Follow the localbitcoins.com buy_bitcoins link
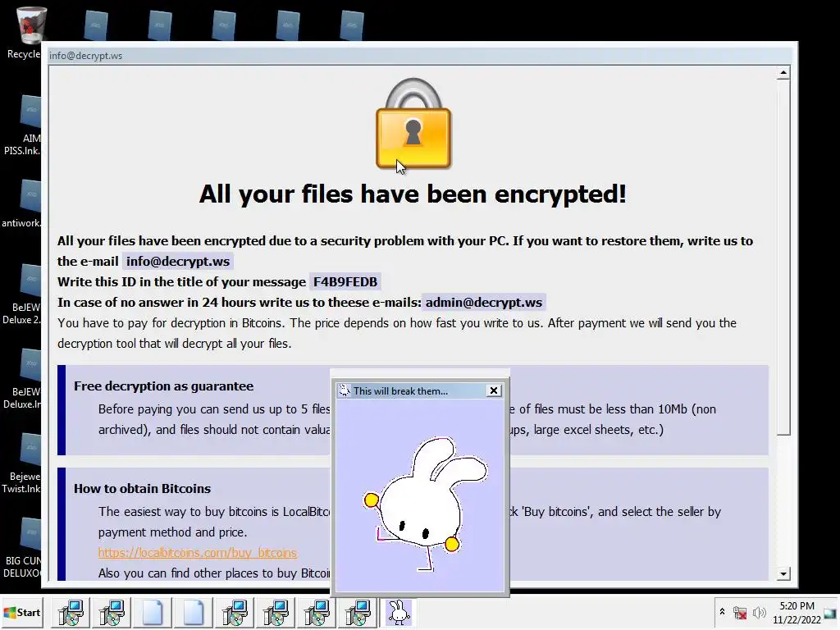 (197, 552)
